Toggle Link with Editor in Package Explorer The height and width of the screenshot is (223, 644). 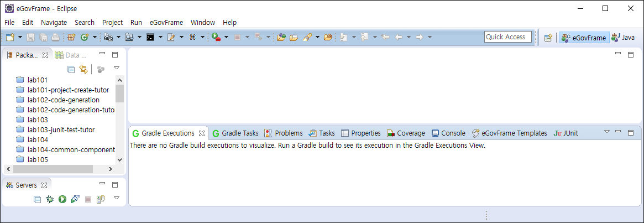pos(83,69)
